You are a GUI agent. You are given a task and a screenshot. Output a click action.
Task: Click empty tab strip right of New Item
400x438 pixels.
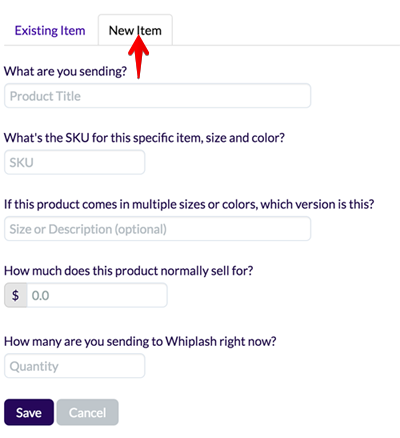[286, 30]
